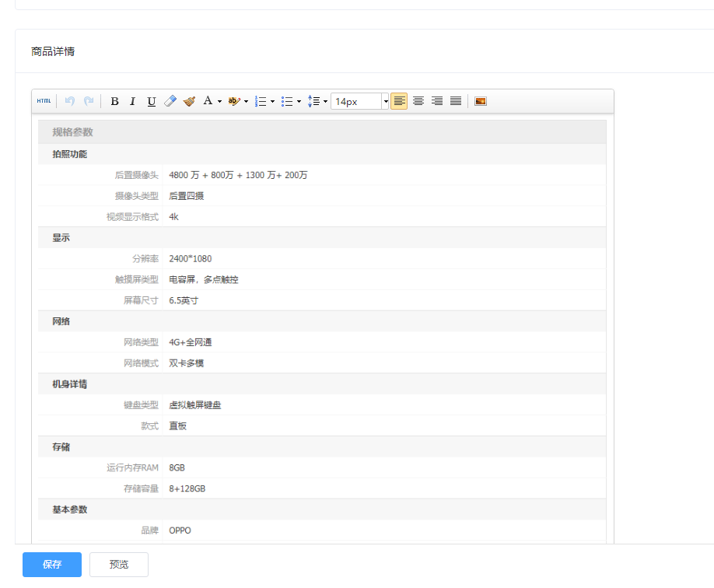Toggle italic formatting

coord(132,101)
